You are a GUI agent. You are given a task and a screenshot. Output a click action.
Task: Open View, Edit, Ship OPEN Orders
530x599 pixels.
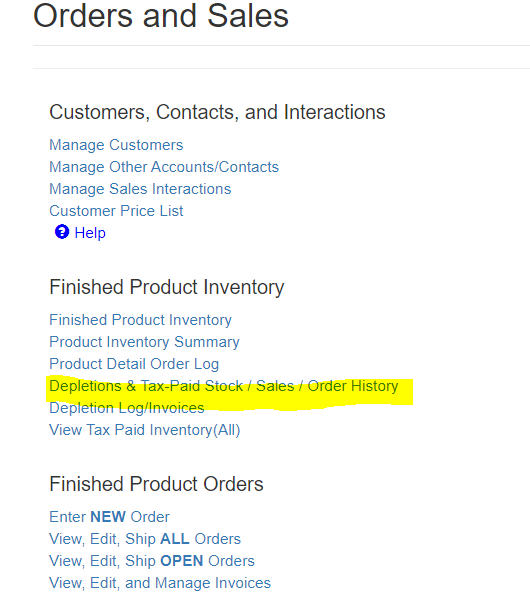[152, 561]
